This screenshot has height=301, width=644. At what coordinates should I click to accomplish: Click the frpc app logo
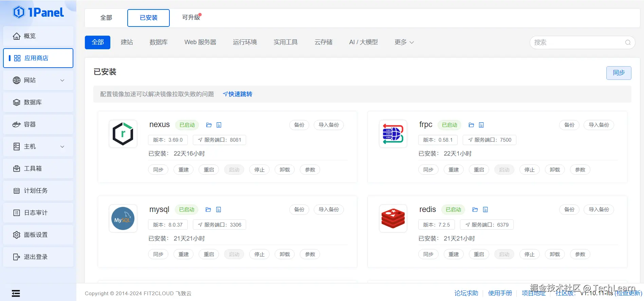pyautogui.click(x=393, y=134)
